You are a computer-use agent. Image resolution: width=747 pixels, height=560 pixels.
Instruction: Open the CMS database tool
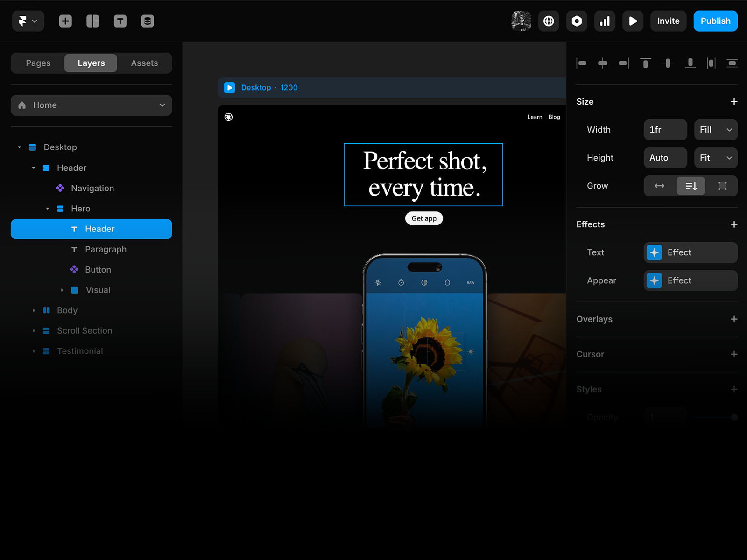coord(148,21)
